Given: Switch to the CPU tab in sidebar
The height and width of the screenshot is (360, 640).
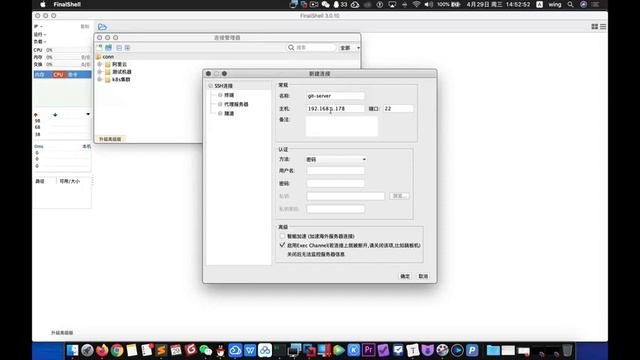Looking at the screenshot, I should (58, 74).
